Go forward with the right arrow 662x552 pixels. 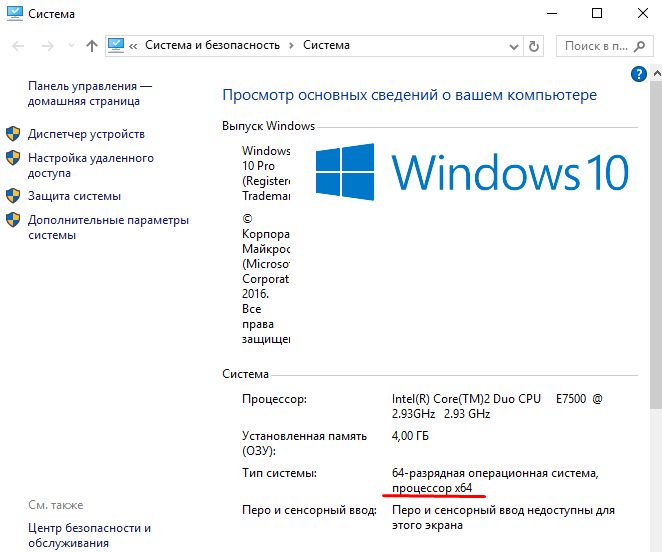48,46
